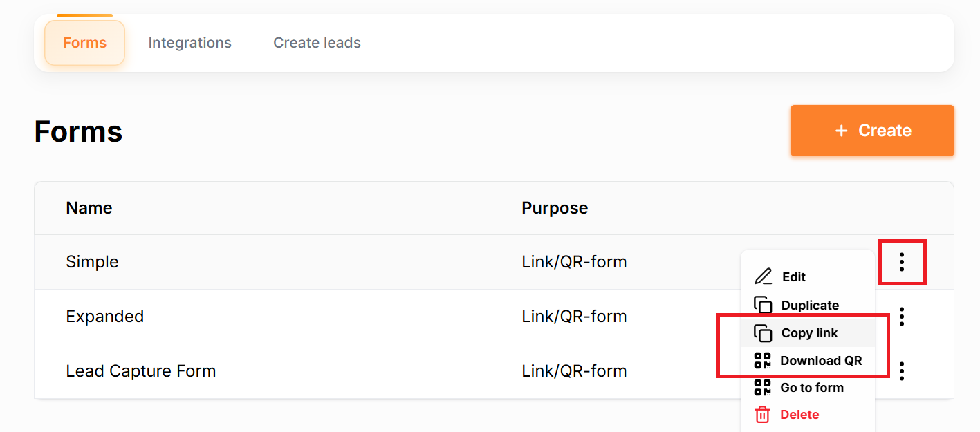The width and height of the screenshot is (980, 432).
Task: Open three-dot menu for Simple form
Action: tap(902, 262)
